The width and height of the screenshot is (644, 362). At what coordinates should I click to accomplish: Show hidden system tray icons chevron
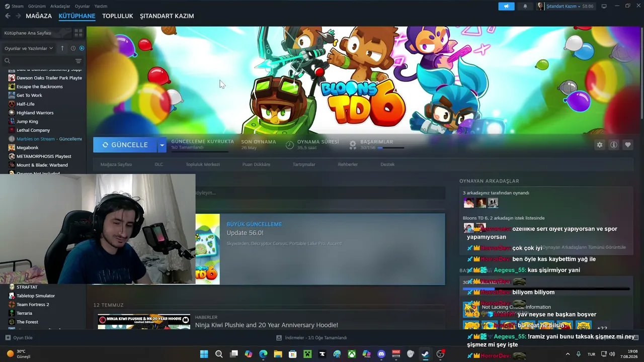(568, 354)
